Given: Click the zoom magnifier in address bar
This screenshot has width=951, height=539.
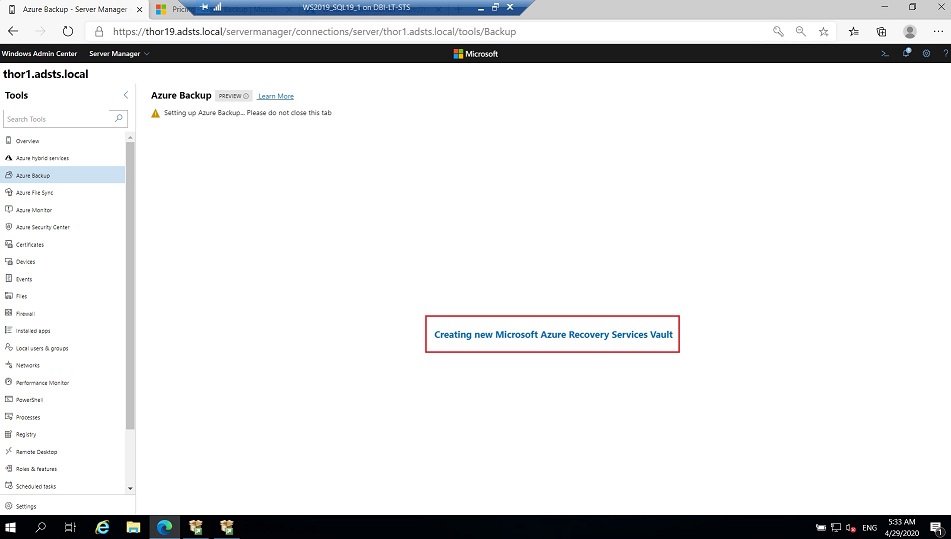Looking at the screenshot, I should 801,32.
